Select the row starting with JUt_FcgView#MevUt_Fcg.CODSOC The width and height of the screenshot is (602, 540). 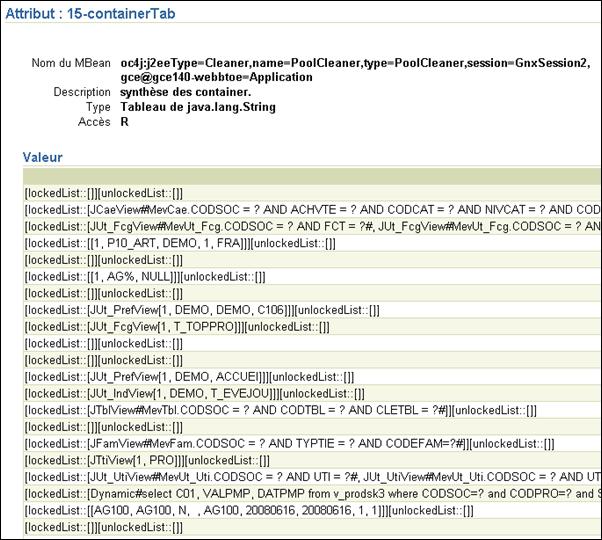312,226
